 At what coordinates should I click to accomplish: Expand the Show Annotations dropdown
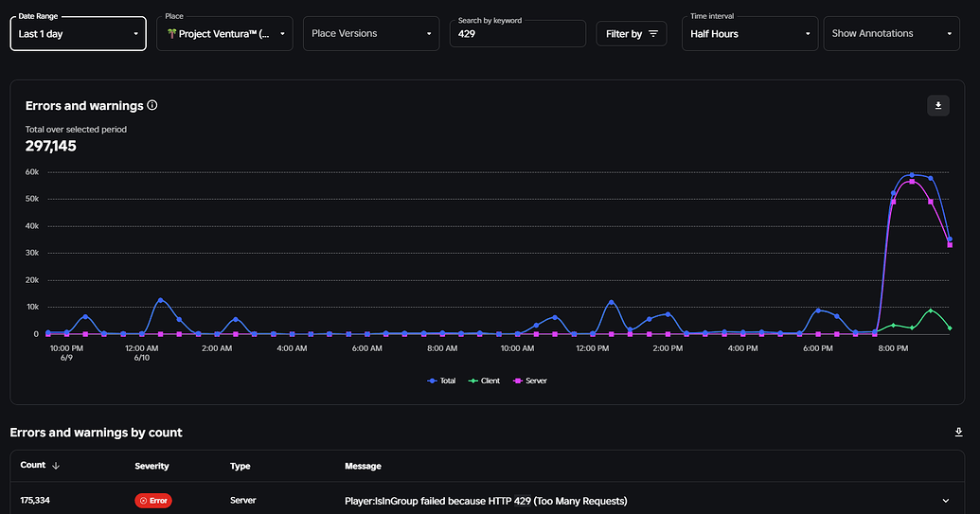[x=891, y=34]
